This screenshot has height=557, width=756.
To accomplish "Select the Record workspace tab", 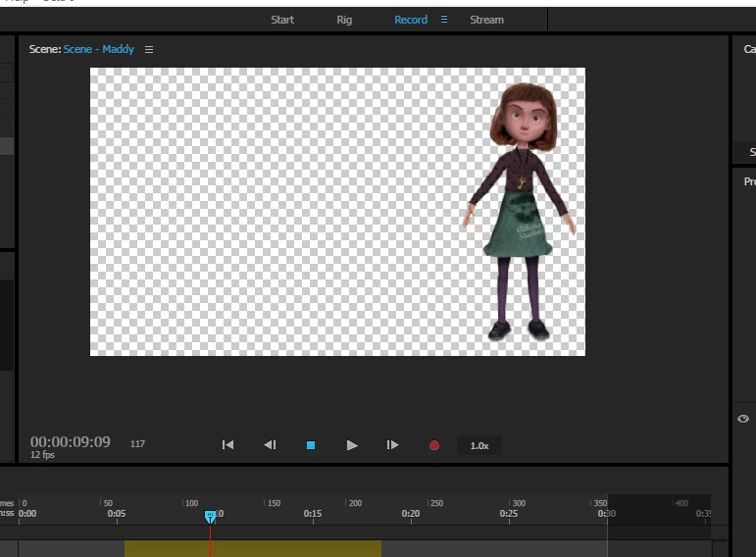I will pyautogui.click(x=410, y=20).
